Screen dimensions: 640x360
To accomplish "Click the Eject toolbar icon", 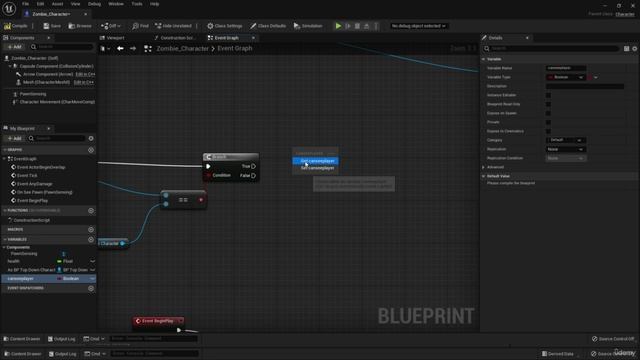I will click(x=367, y=26).
